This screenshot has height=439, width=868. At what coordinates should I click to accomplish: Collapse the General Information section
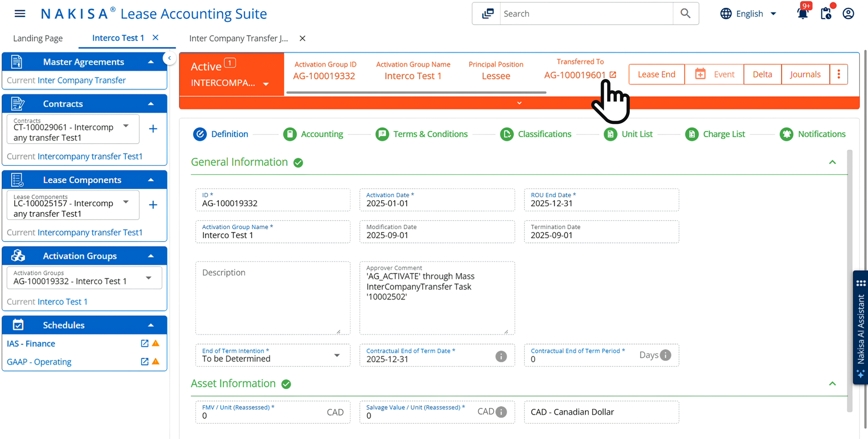[x=832, y=162]
